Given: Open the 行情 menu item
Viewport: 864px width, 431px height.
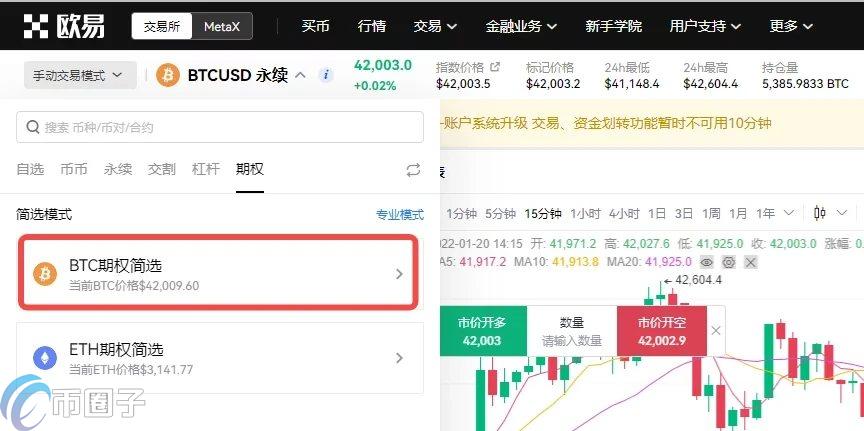Looking at the screenshot, I should tap(371, 26).
